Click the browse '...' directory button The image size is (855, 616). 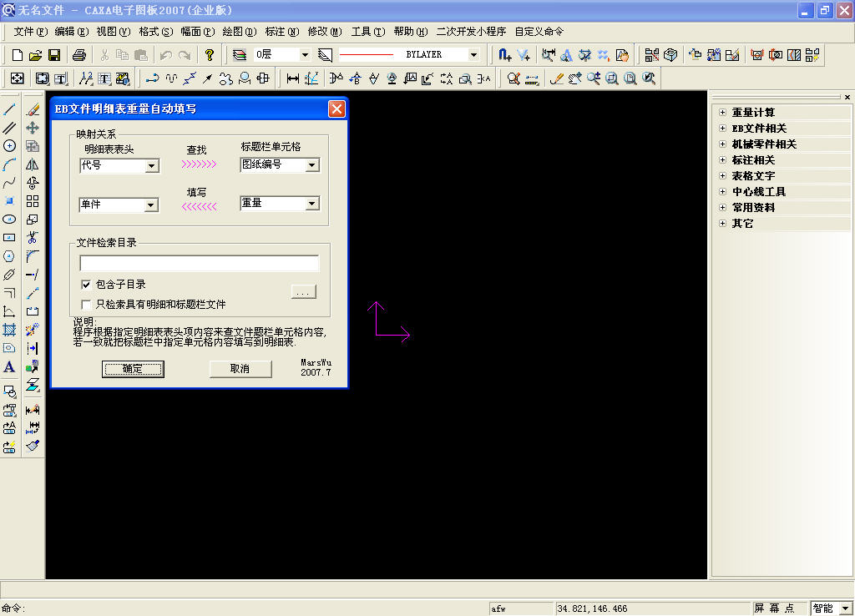point(303,292)
